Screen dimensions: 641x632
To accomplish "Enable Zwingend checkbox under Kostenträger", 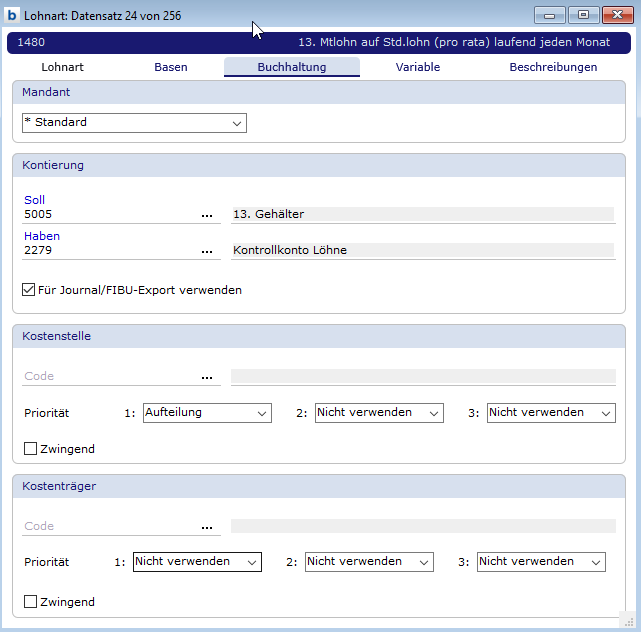I will pyautogui.click(x=30, y=603).
